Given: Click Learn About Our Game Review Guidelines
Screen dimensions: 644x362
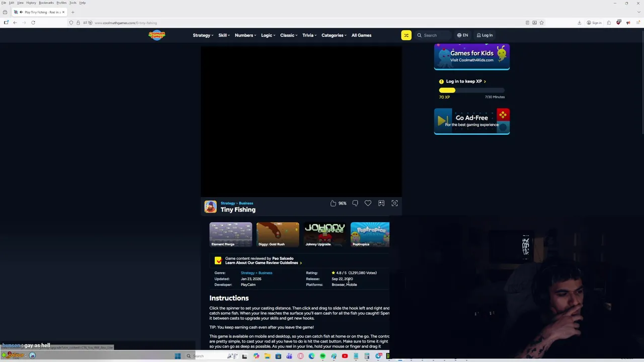Looking at the screenshot, I should click(x=263, y=263).
